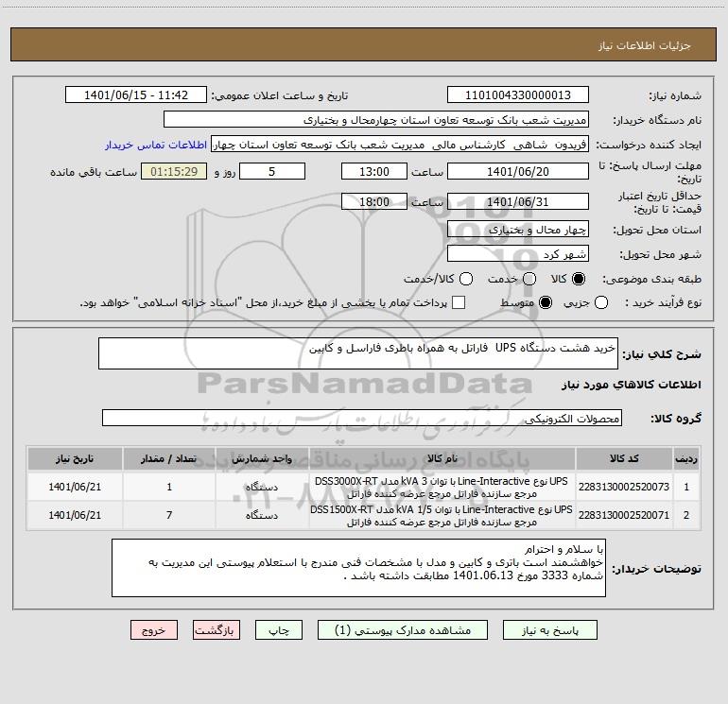Select the کالا/خدمت radio button
Viewport: 728px width, 704px height.
click(466, 279)
